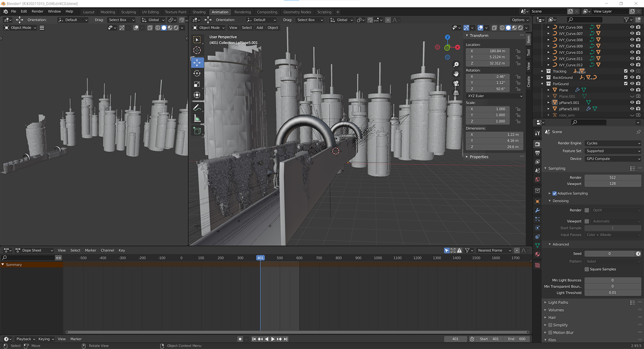Enable the Square Samples checkbox
This screenshot has width=644, height=349.
pyautogui.click(x=587, y=269)
